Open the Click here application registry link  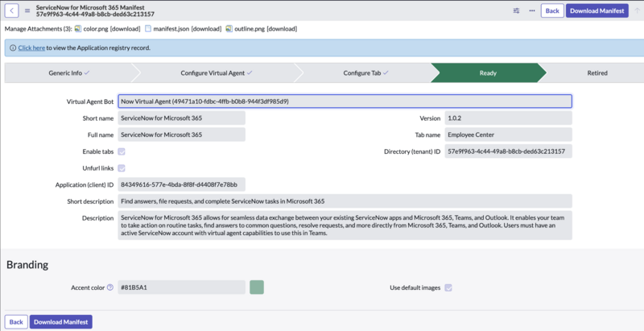[x=31, y=48]
